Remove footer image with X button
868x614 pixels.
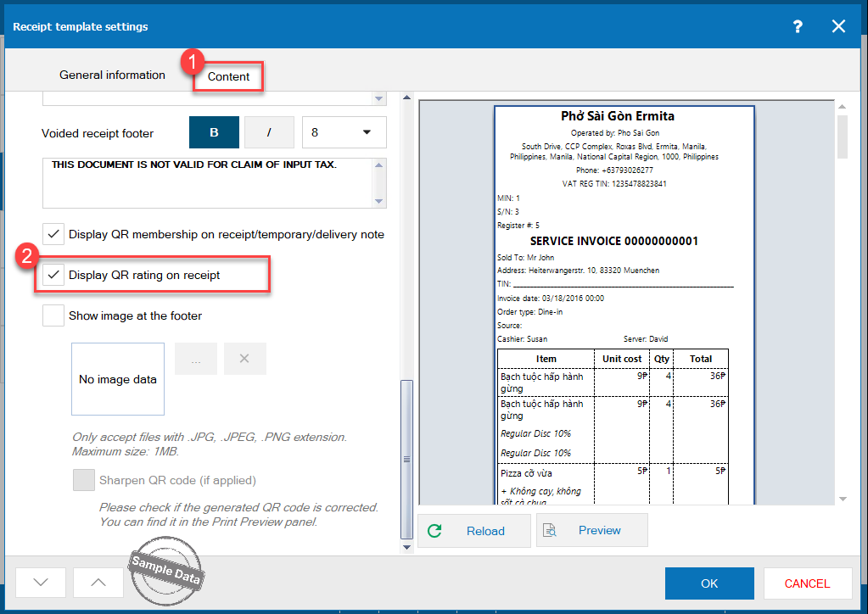244,359
